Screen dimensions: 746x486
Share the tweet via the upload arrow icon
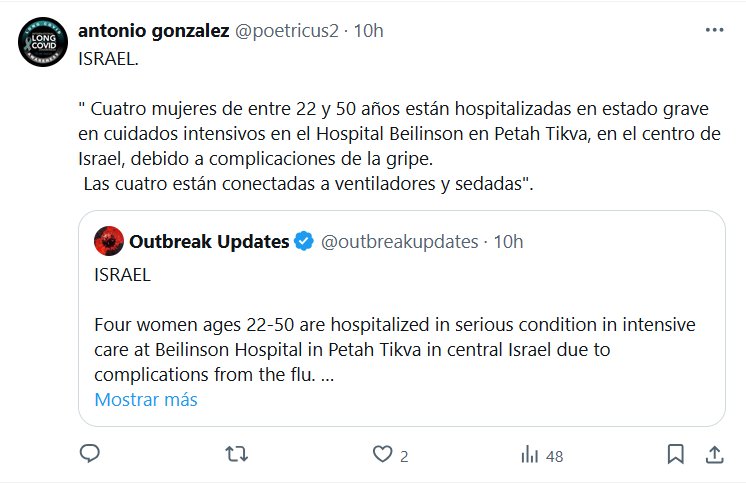point(714,455)
